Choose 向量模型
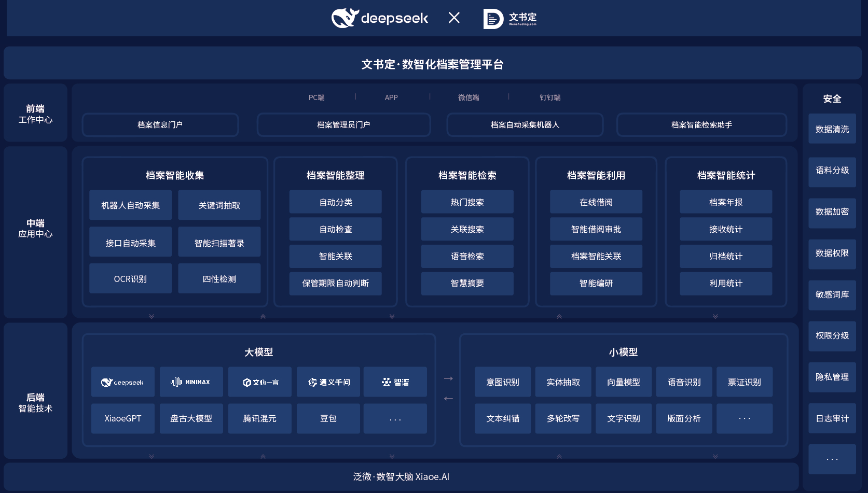 (x=624, y=382)
